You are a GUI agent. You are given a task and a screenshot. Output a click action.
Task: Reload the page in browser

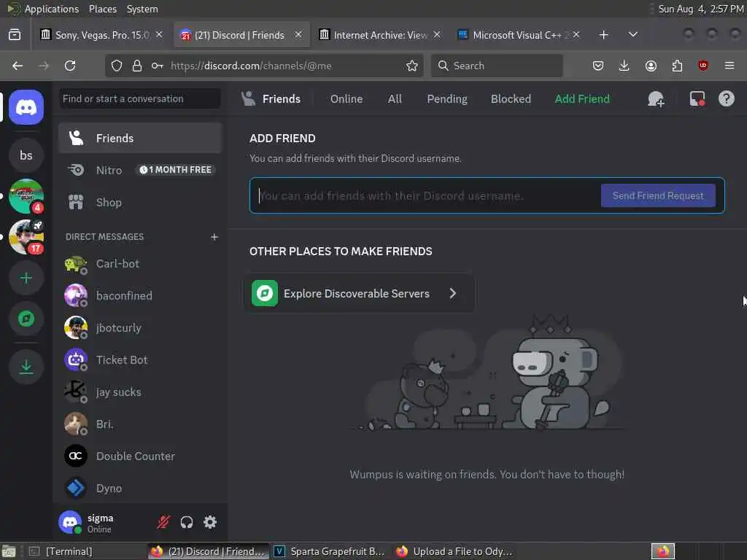(x=70, y=66)
